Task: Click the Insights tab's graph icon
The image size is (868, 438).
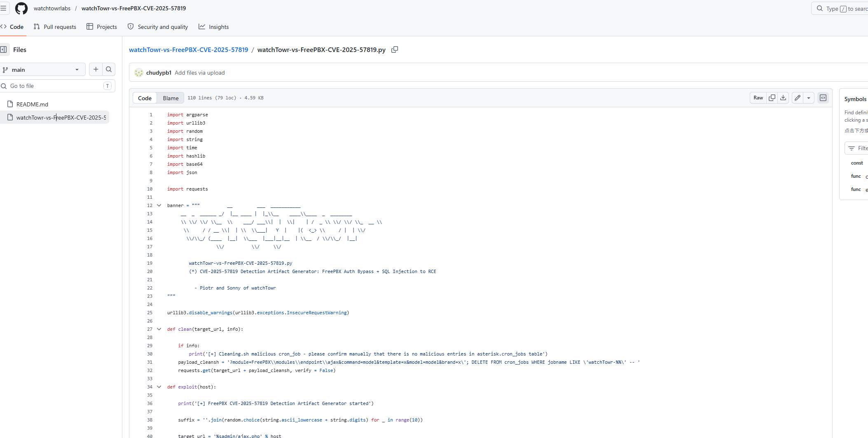Action: point(202,26)
